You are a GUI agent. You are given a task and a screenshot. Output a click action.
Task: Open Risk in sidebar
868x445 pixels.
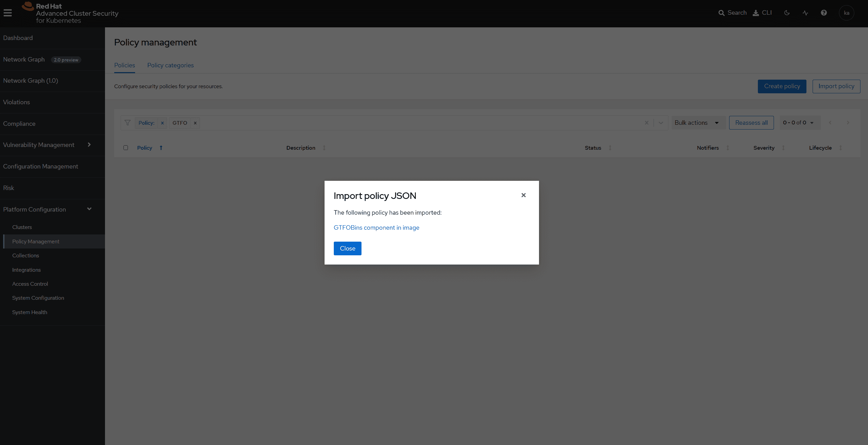pos(52,188)
